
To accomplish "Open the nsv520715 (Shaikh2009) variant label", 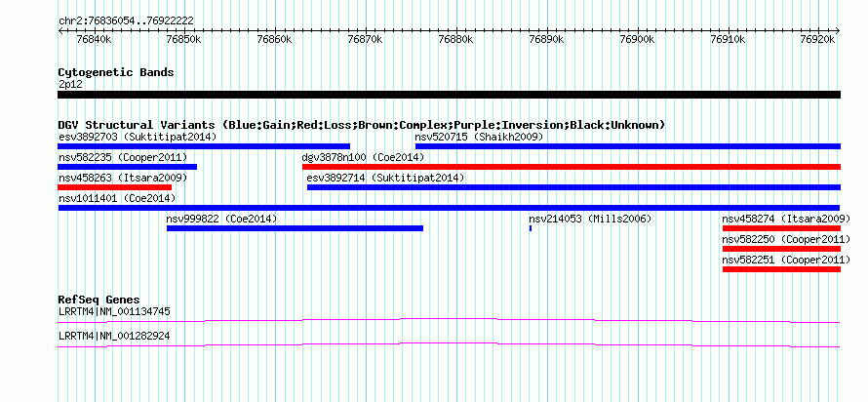I will click(x=480, y=137).
